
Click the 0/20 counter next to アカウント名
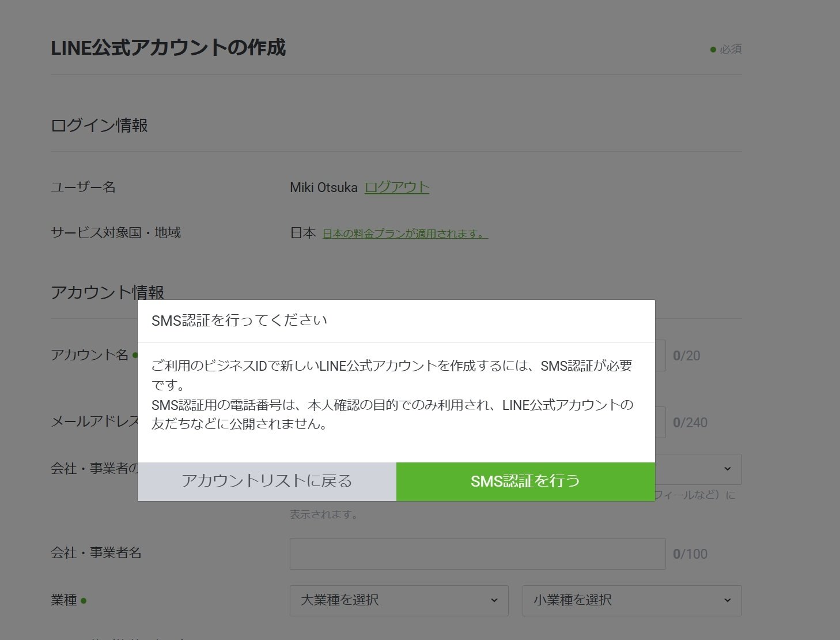(687, 355)
